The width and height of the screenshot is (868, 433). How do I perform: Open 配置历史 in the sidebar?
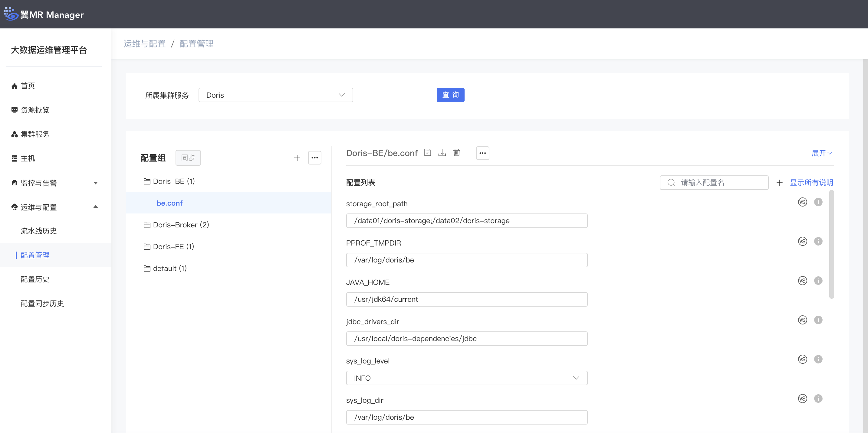tap(35, 279)
